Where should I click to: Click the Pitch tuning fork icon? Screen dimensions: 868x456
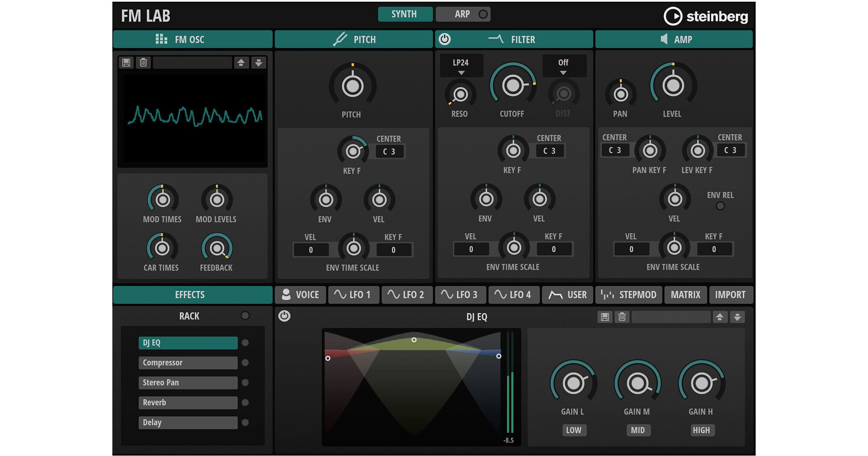pyautogui.click(x=340, y=39)
